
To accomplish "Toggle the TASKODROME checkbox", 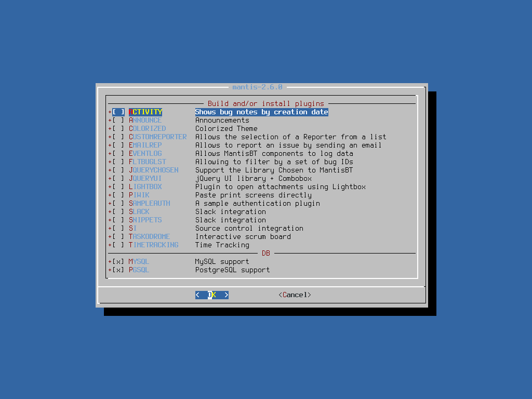I will pyautogui.click(x=118, y=237).
